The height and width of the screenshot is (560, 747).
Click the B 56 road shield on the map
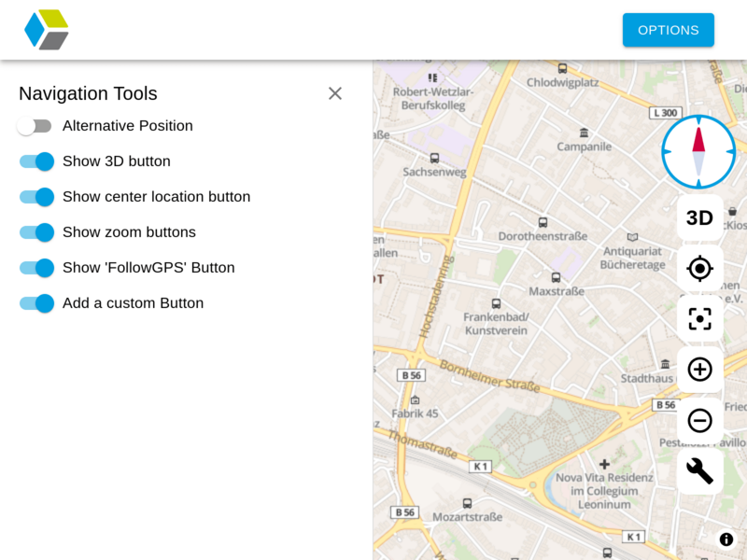tap(411, 375)
